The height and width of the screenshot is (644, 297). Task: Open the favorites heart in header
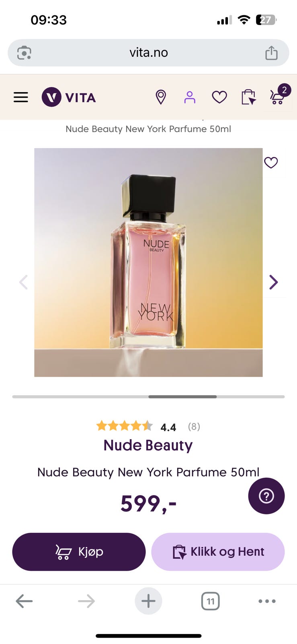(219, 97)
